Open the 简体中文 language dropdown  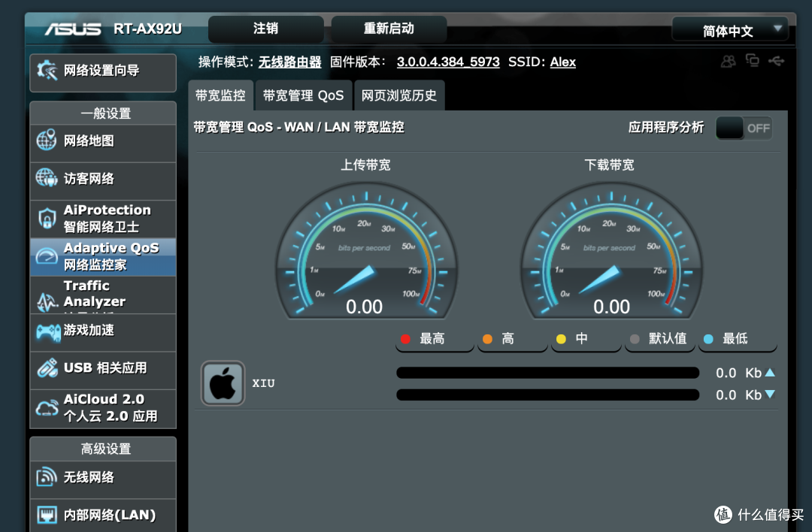click(730, 29)
